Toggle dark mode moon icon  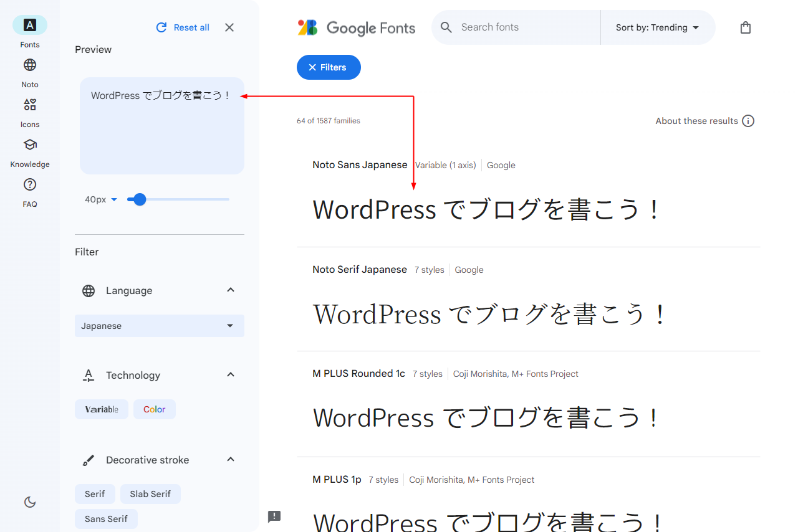[x=30, y=502]
